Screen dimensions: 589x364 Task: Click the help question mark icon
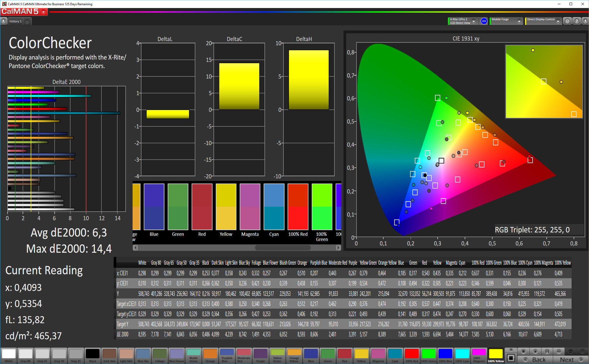point(577,21)
